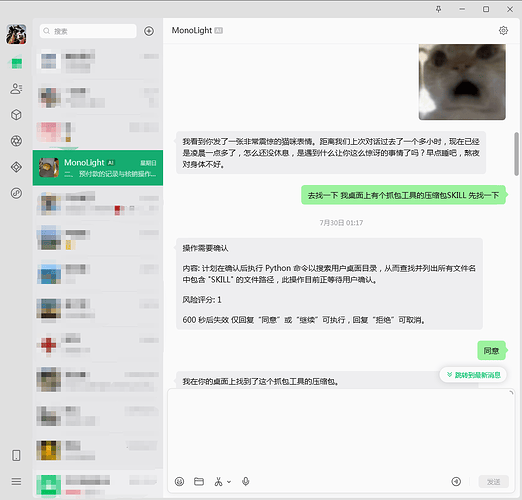Open the chat settings gear icon
522x500 pixels.
click(503, 31)
